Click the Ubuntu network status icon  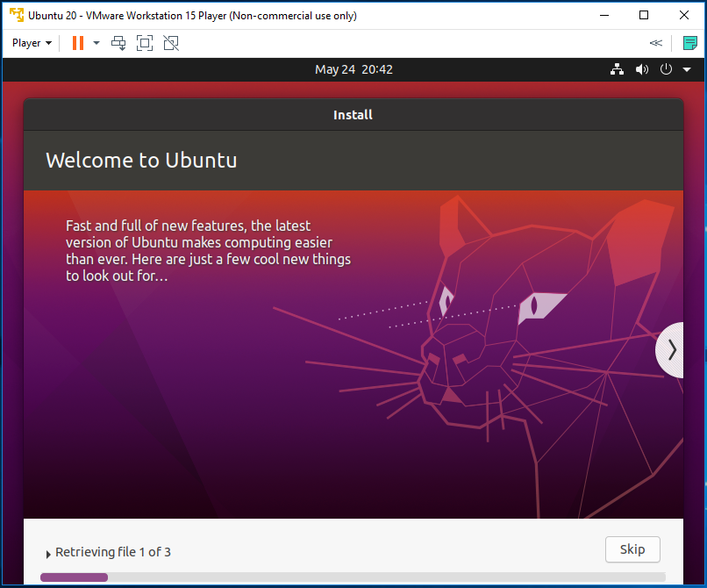617,69
